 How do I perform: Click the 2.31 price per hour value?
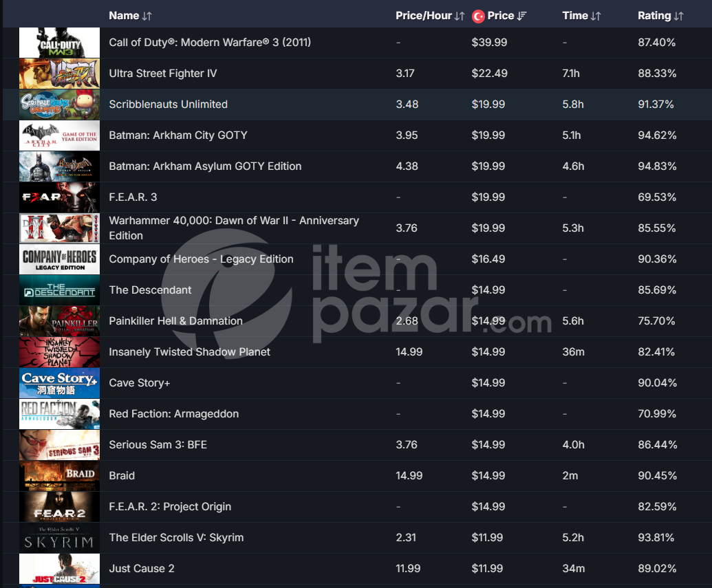point(406,538)
